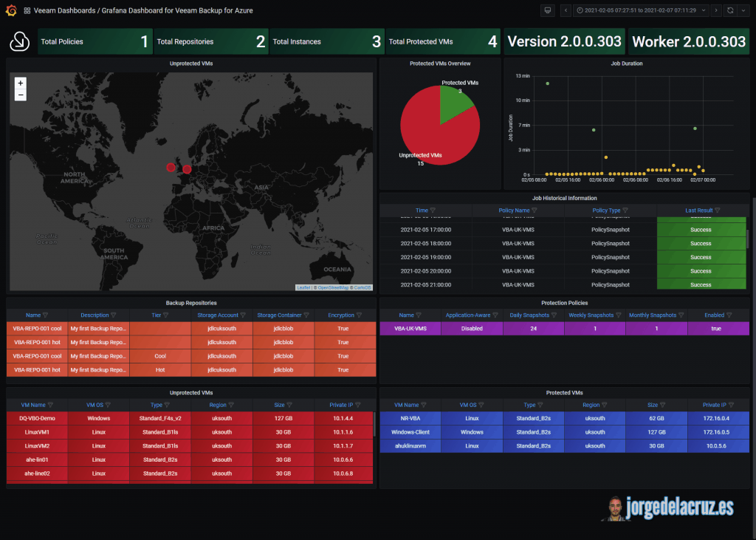Screen dimensions: 756x540
Task: Click the NR-VBA cell in Protected VMs
Action: 410,418
